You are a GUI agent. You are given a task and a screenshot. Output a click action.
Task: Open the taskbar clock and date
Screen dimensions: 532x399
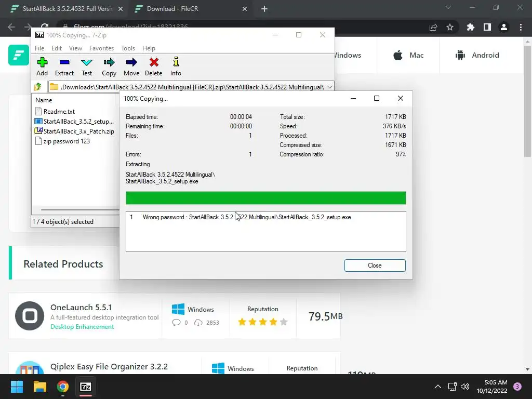(492, 387)
